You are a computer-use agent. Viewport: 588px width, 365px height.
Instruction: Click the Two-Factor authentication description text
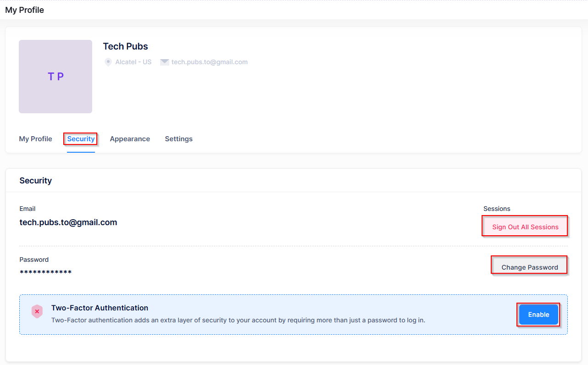(x=238, y=320)
